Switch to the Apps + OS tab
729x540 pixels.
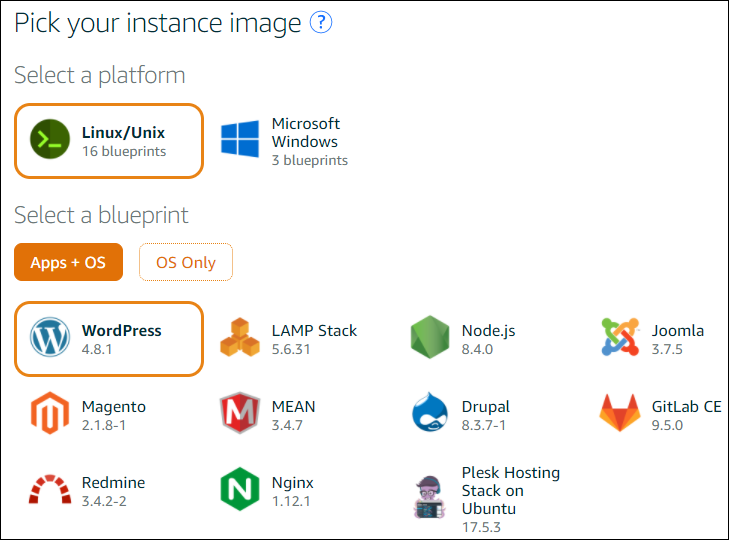click(68, 262)
